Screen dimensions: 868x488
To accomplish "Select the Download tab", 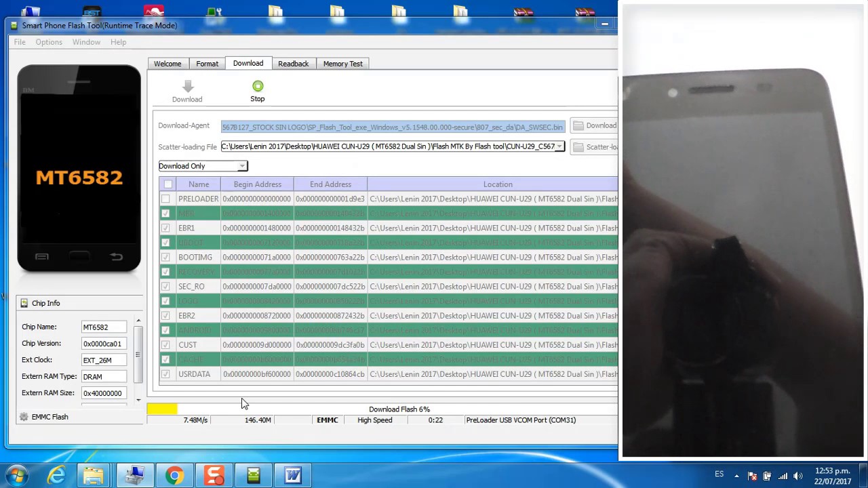I will tap(248, 63).
